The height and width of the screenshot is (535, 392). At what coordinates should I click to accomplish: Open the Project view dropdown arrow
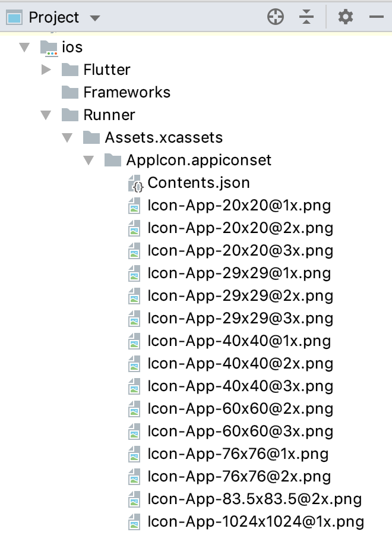(x=95, y=18)
